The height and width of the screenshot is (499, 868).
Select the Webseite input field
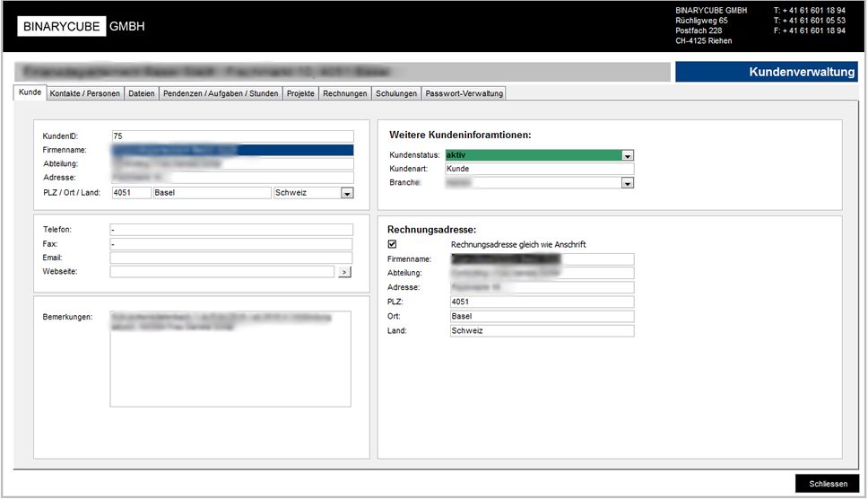coord(221,272)
